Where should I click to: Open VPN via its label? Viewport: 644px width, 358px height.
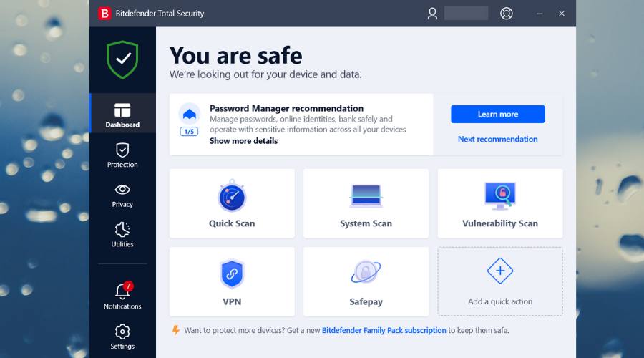click(232, 301)
